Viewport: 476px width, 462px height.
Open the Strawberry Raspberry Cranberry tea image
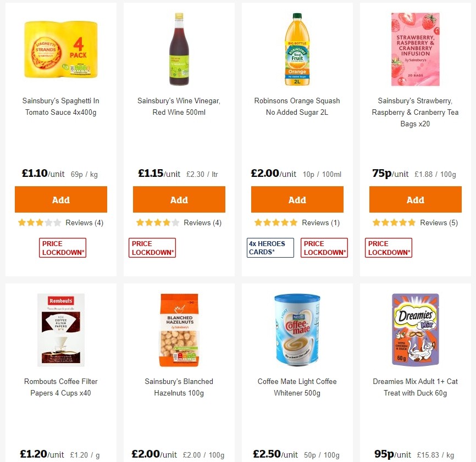pos(415,49)
